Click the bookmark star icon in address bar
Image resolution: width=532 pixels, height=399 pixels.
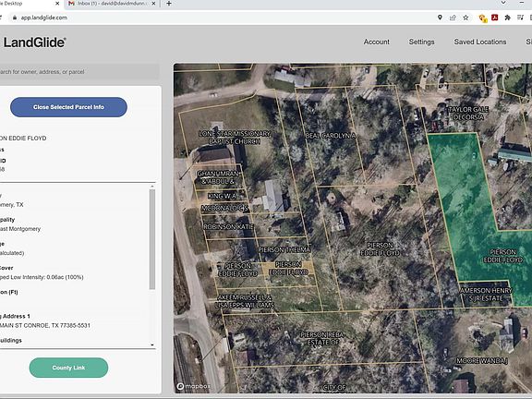[465, 18]
